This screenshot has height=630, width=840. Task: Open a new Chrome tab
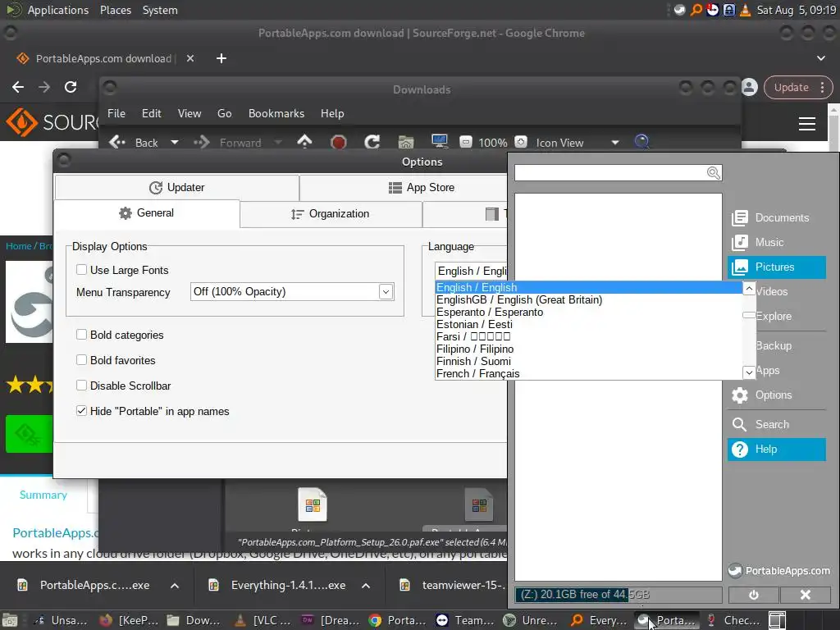221,58
